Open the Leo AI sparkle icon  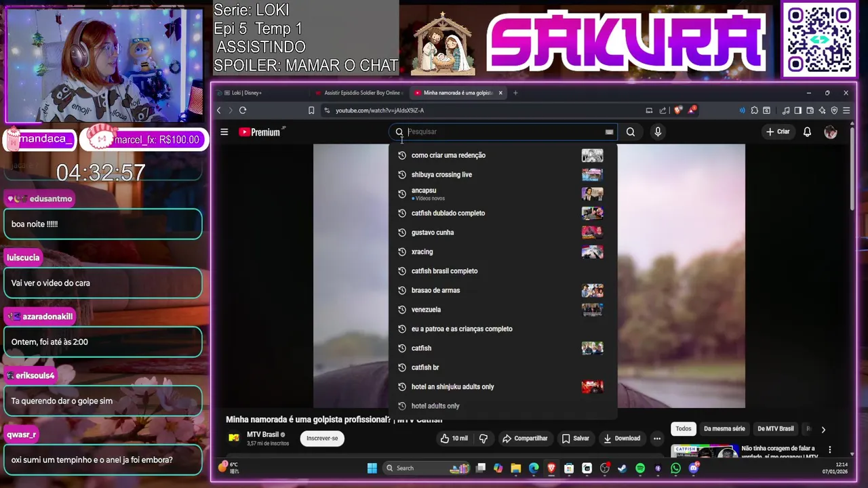tap(822, 110)
